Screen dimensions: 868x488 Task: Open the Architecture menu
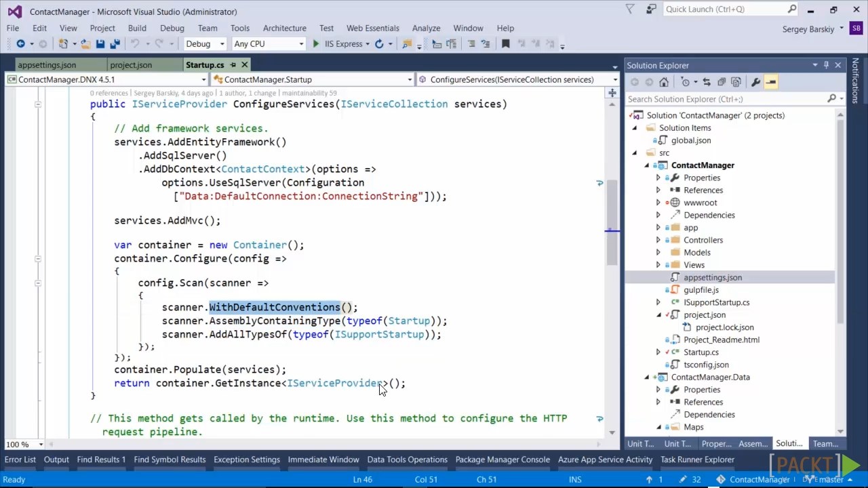click(x=284, y=28)
